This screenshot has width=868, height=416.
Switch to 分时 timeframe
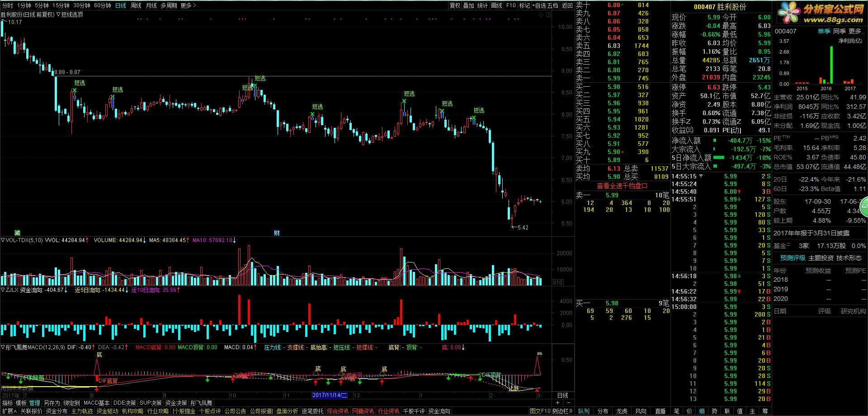tap(8, 5)
